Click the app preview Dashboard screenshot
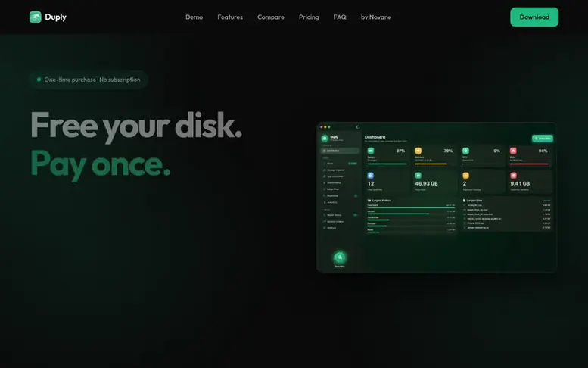This screenshot has width=588, height=368. coord(436,198)
